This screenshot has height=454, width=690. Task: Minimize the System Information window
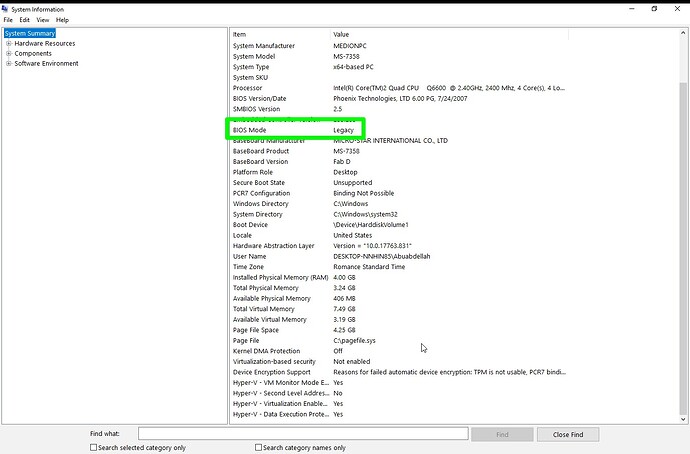pos(632,9)
